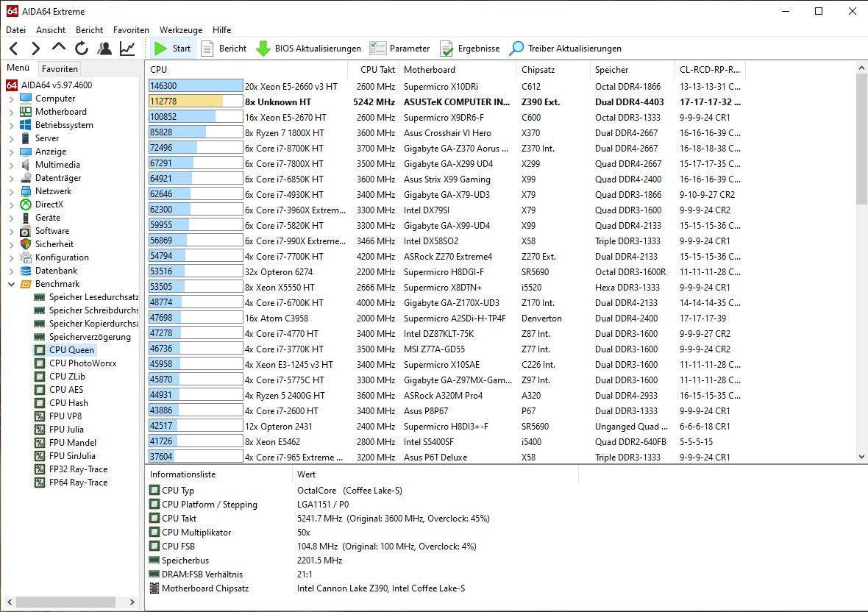Screen dimensions: 868x612
Task: Expand the Netzwerk tree node
Action: (12, 191)
